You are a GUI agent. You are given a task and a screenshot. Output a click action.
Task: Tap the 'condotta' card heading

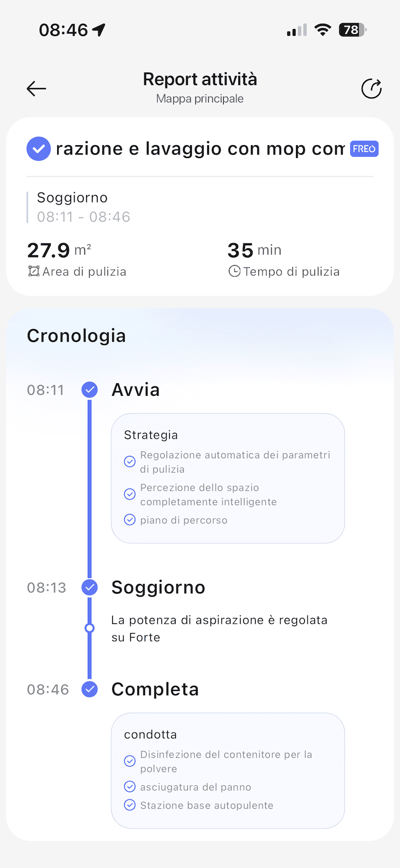tap(150, 734)
